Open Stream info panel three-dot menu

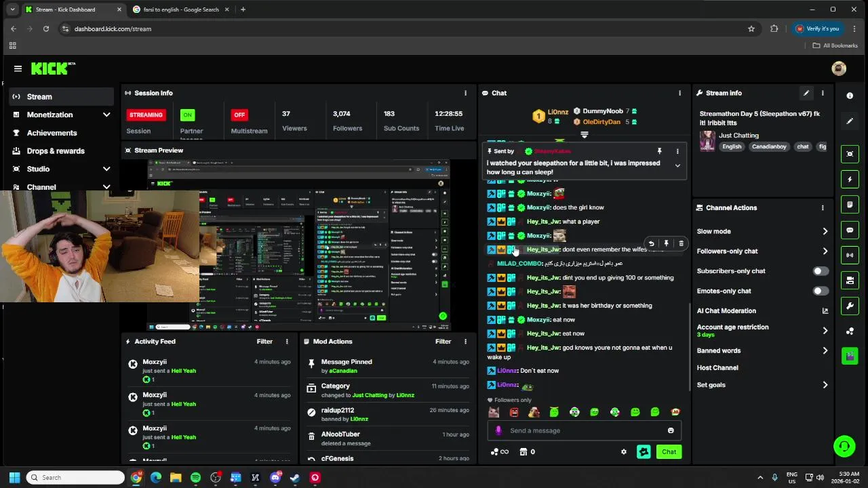[823, 93]
